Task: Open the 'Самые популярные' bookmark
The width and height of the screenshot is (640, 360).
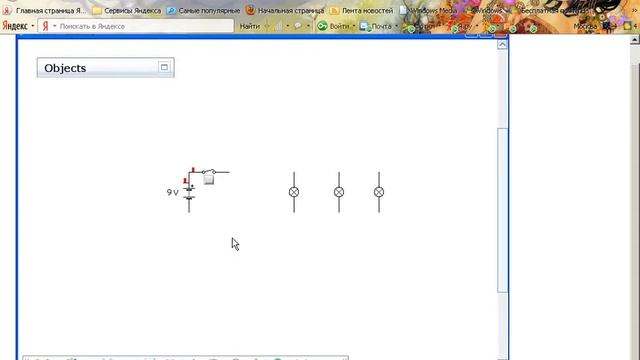Action: [204, 11]
